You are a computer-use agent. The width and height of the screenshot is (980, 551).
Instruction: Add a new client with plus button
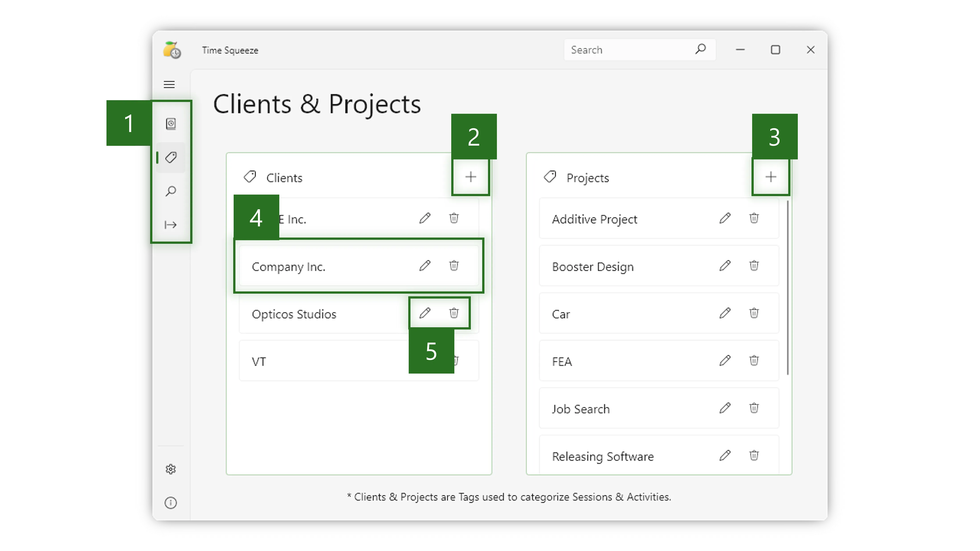click(471, 177)
